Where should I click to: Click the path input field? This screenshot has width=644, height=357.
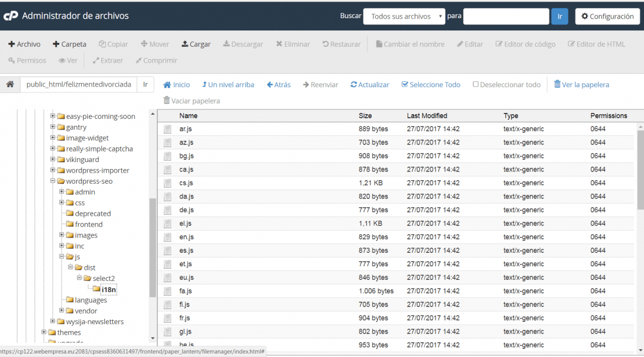78,84
